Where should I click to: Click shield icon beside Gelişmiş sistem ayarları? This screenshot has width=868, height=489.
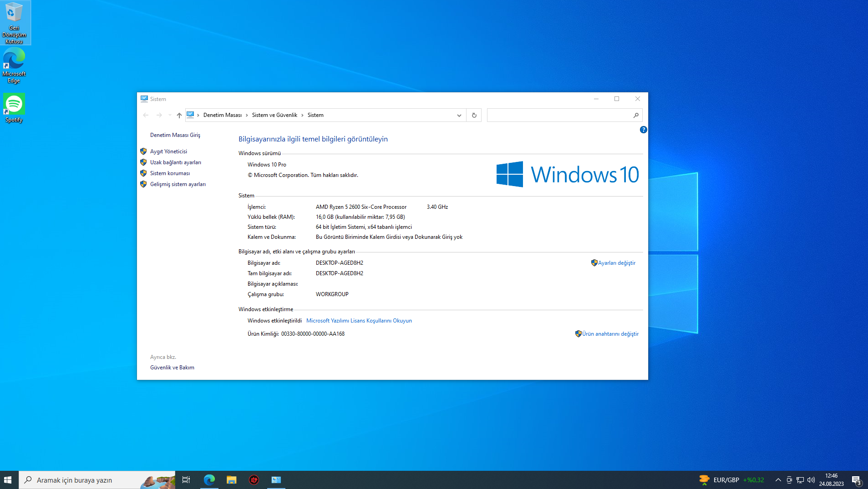click(x=143, y=184)
